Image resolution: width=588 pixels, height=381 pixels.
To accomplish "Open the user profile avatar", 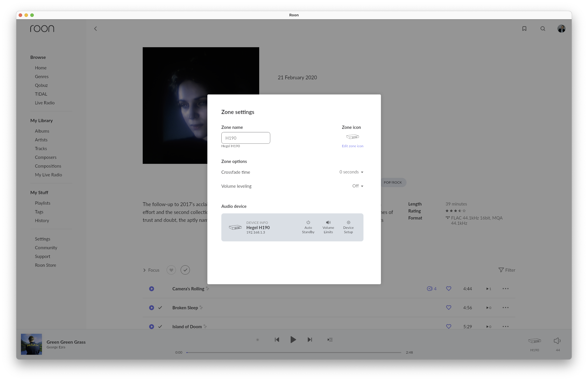I will 561,29.
